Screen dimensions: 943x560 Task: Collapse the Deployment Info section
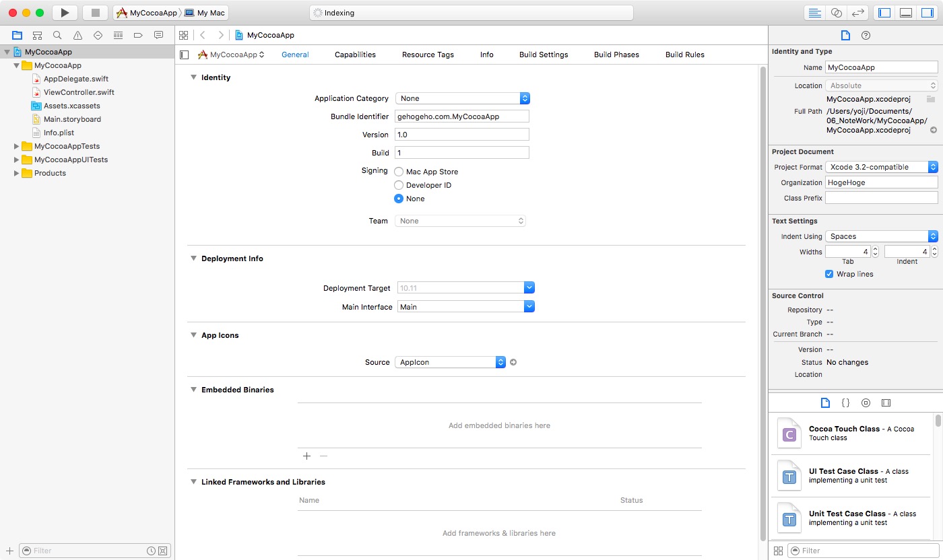point(193,258)
